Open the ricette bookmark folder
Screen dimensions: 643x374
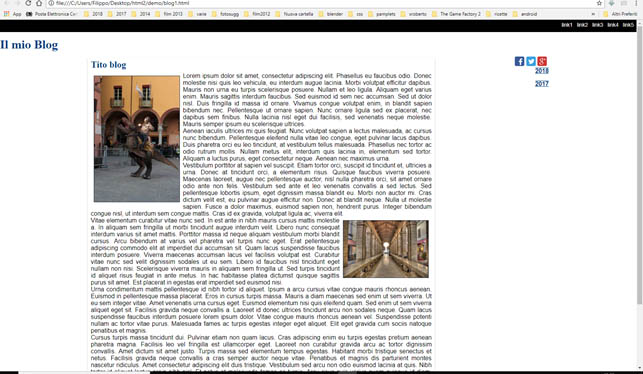tap(497, 14)
